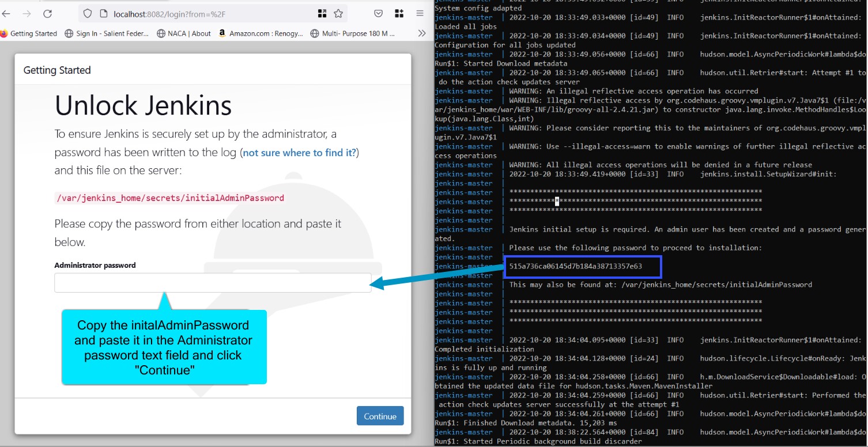
Task: Click into the Administrator password field
Action: 213,283
